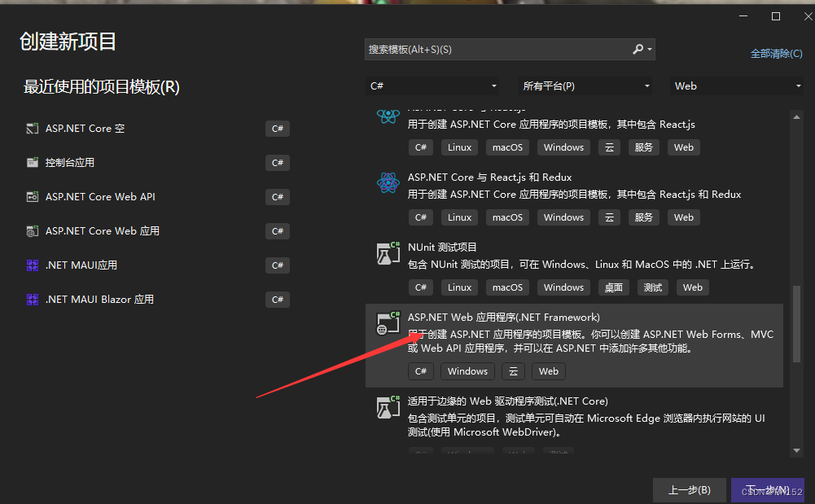Screen dimensions: 815x504
Task: Maximize the dialog window
Action: [x=775, y=16]
